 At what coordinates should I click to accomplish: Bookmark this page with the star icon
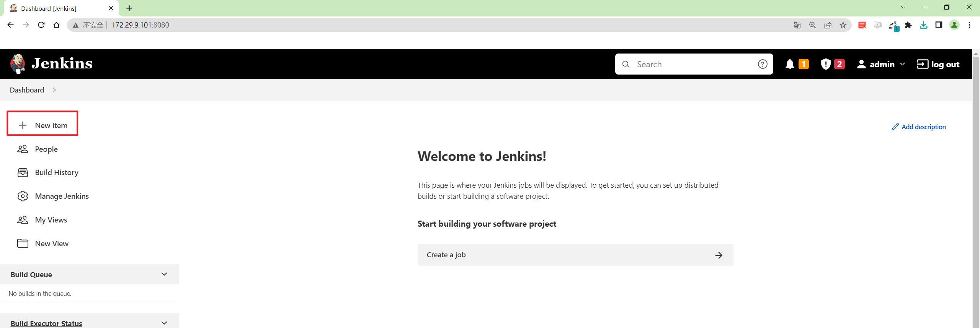843,25
